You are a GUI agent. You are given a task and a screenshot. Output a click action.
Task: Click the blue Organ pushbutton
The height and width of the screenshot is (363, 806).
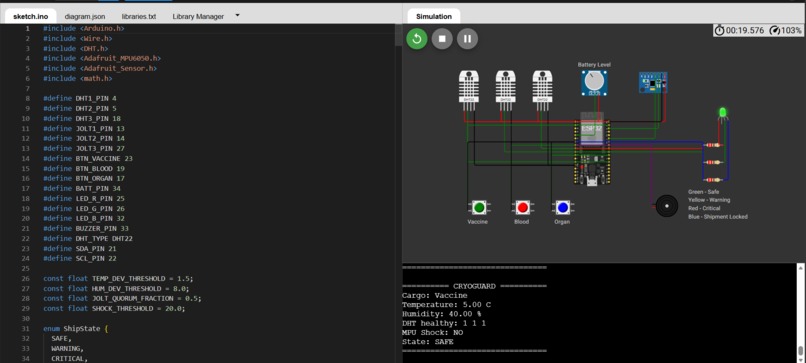pyautogui.click(x=562, y=207)
